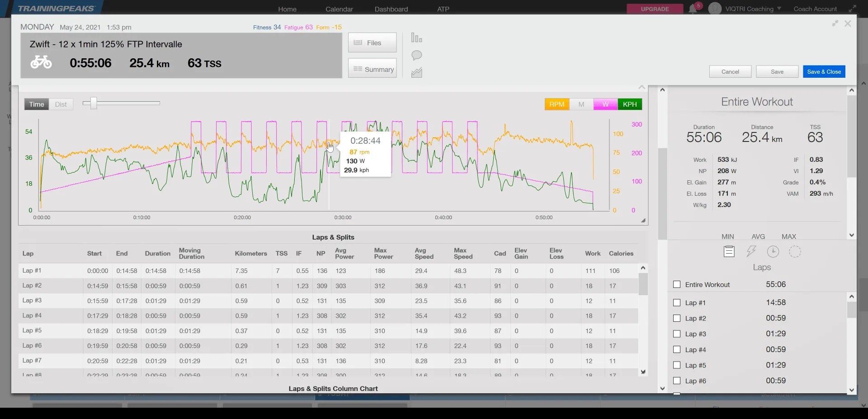This screenshot has height=419, width=868.
Task: Click the notifications bell icon
Action: point(693,9)
